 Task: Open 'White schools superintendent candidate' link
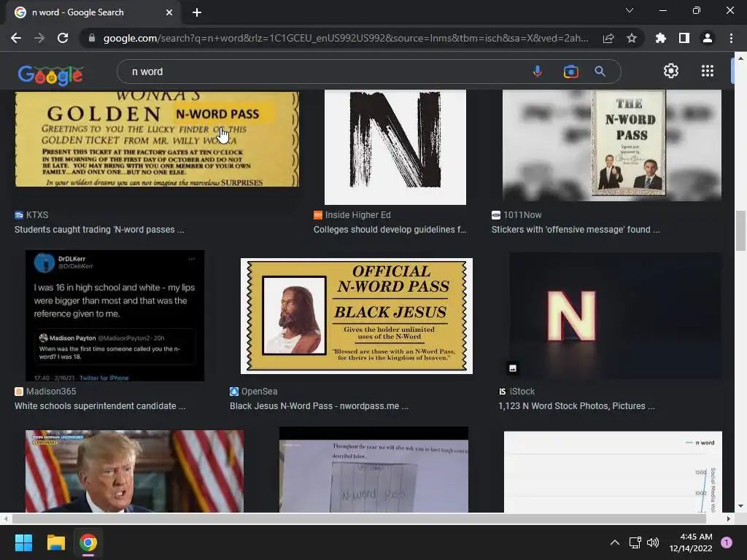tap(100, 406)
